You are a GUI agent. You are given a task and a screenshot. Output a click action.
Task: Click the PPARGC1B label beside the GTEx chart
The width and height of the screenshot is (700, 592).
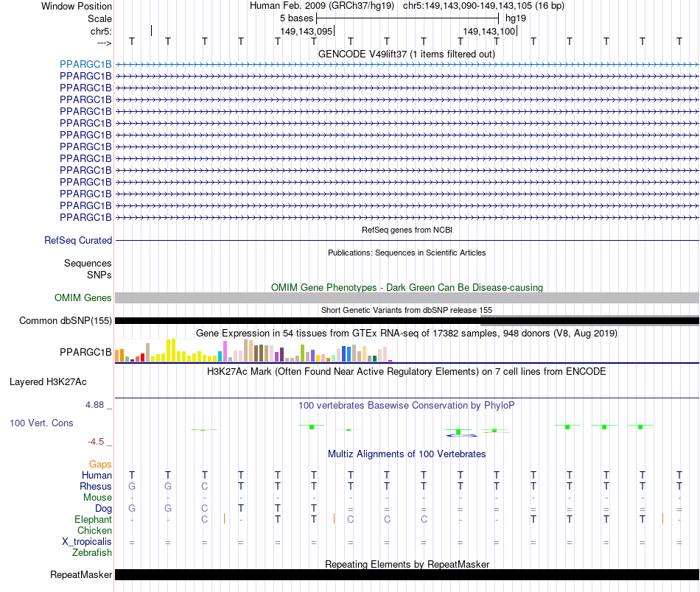click(x=85, y=353)
